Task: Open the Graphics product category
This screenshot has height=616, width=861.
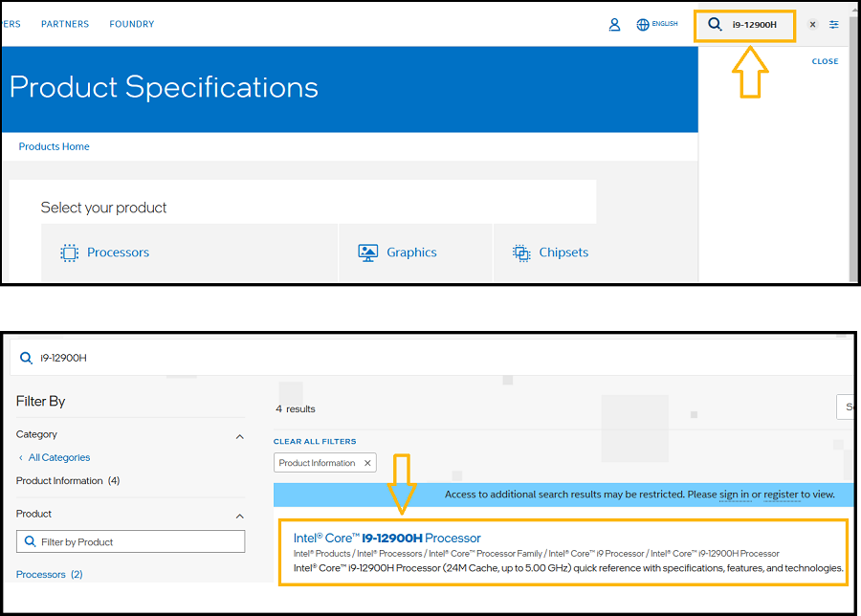Action: tap(411, 253)
